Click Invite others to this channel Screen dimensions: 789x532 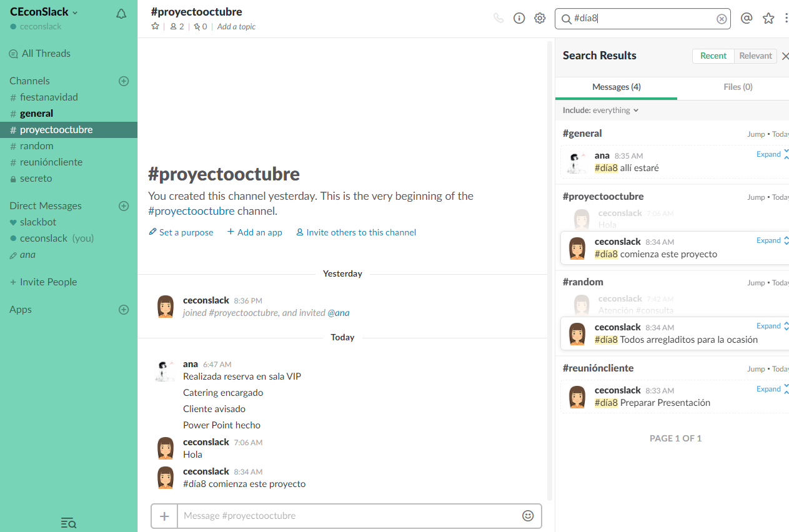(356, 232)
